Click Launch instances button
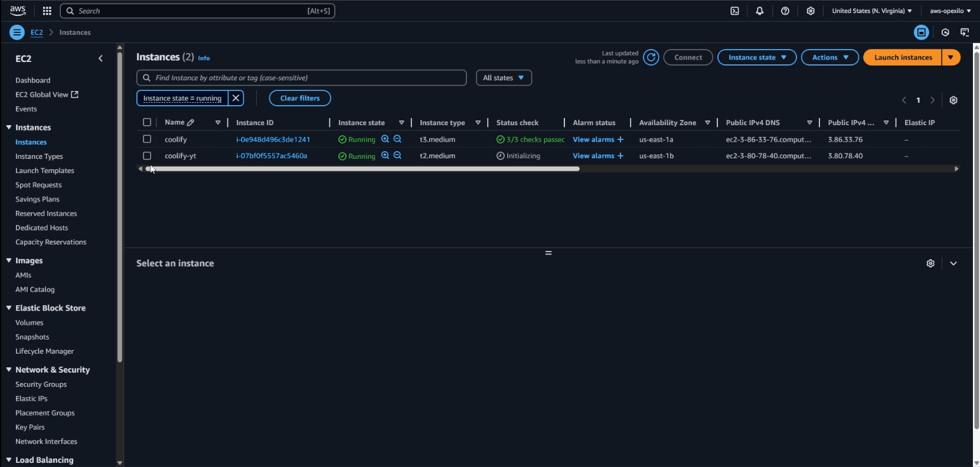 [903, 57]
